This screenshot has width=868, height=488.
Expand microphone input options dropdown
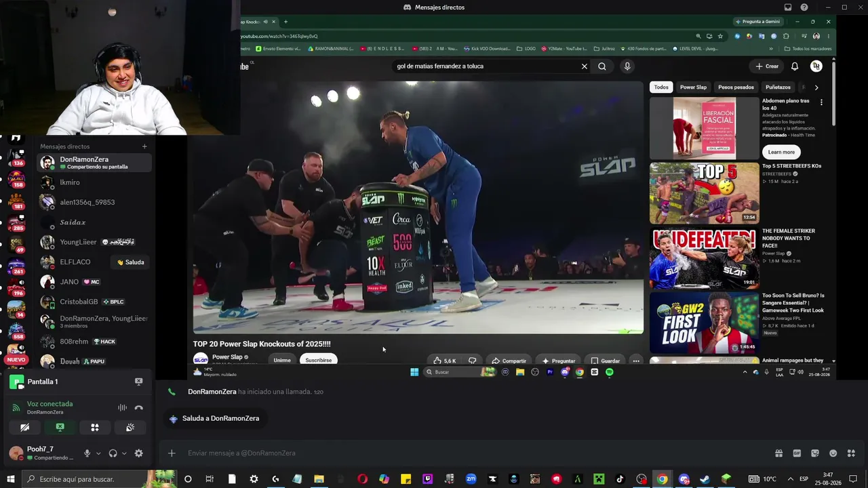pyautogui.click(x=98, y=453)
